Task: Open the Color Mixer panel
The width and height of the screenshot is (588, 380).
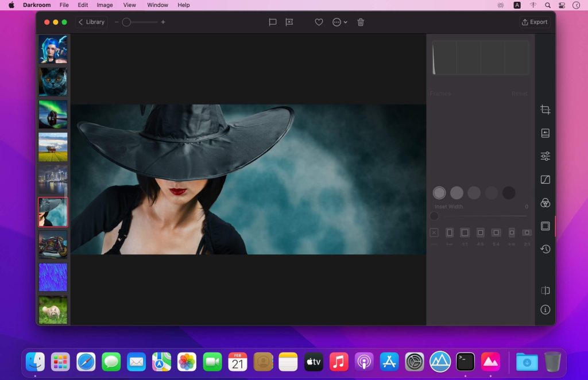Action: (x=545, y=203)
